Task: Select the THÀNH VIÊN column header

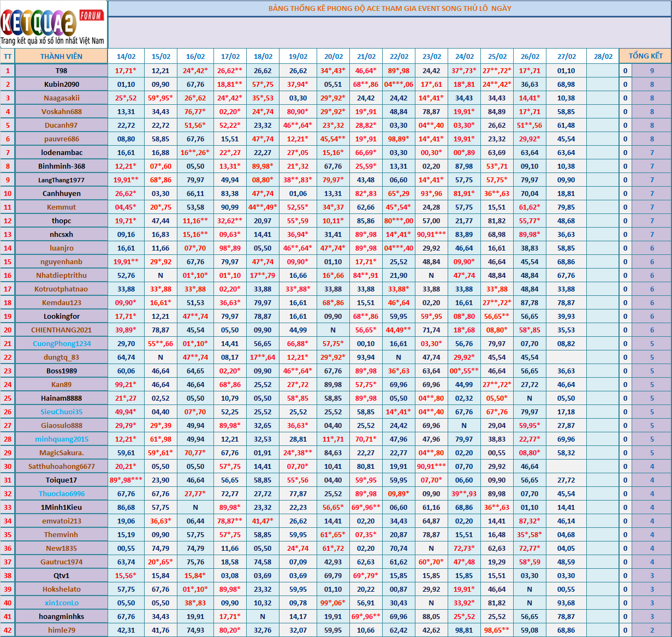Action: [61, 56]
